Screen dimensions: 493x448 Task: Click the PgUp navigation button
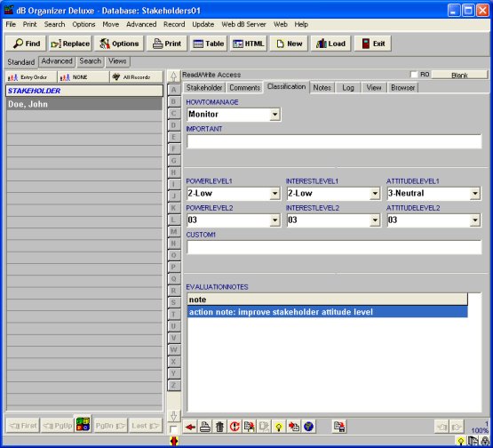coord(57,426)
